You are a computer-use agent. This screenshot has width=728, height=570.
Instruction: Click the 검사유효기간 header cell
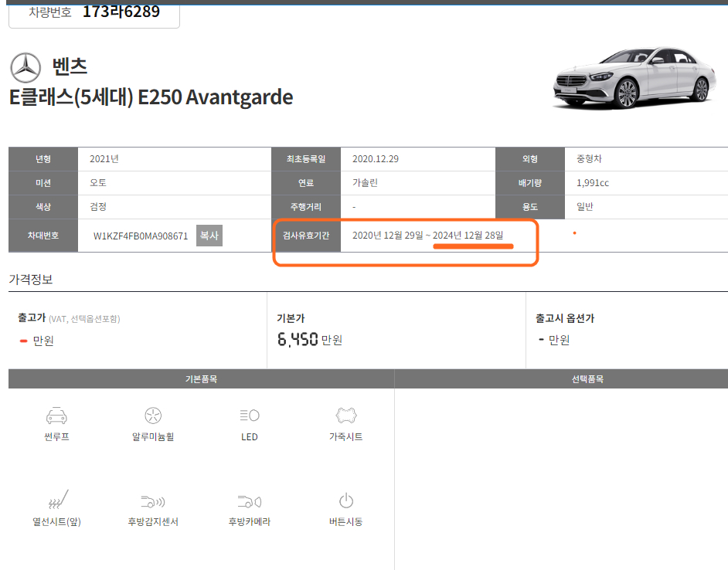point(306,236)
